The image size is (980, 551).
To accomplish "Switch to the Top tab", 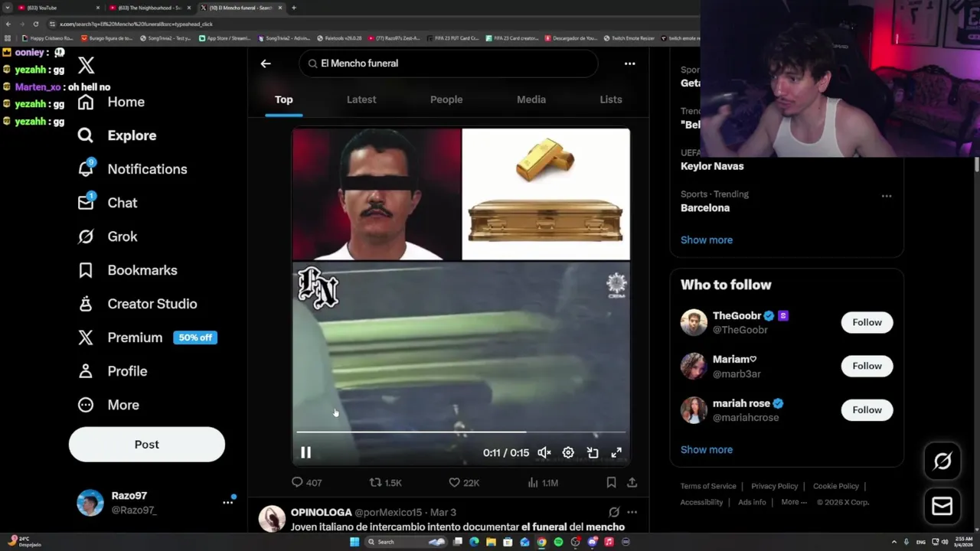I will (x=284, y=99).
